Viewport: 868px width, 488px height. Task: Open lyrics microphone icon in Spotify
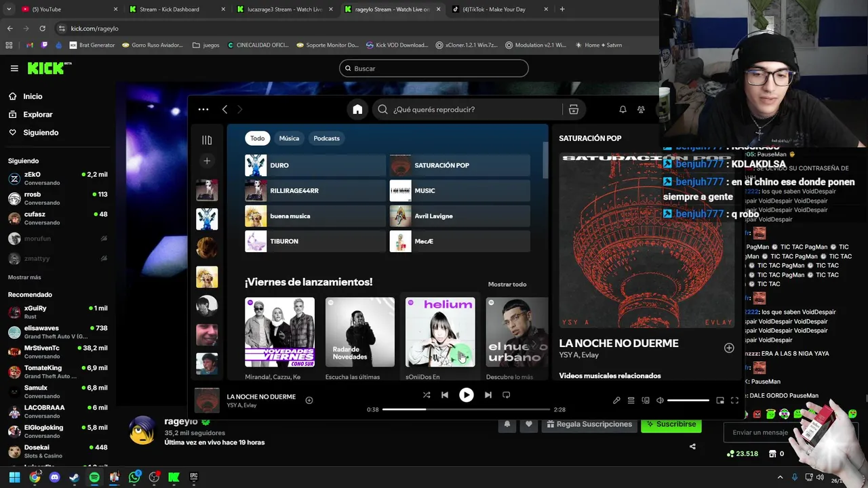(616, 401)
